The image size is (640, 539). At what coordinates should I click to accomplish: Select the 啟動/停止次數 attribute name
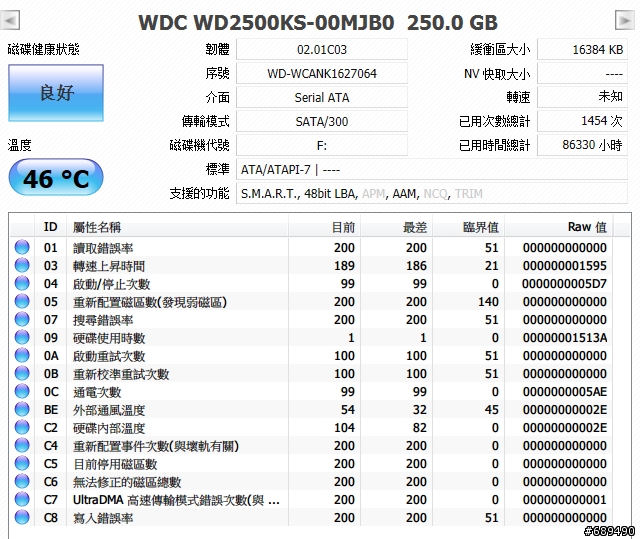coord(111,284)
